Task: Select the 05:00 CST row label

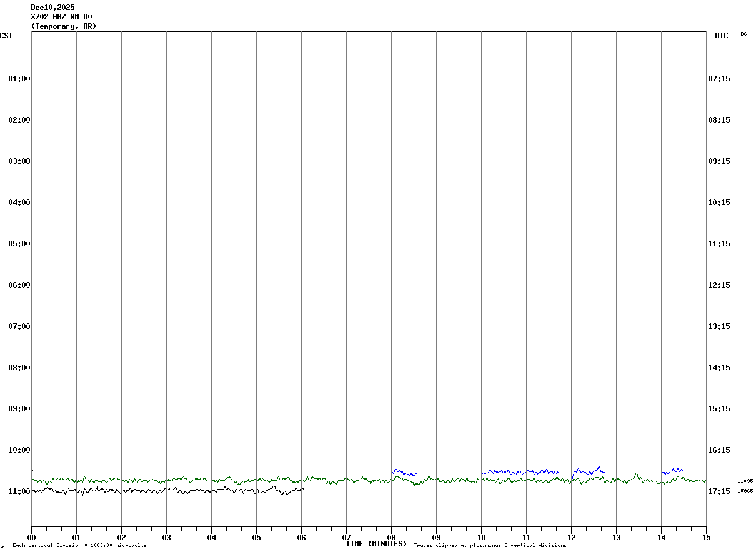Action: (x=19, y=244)
